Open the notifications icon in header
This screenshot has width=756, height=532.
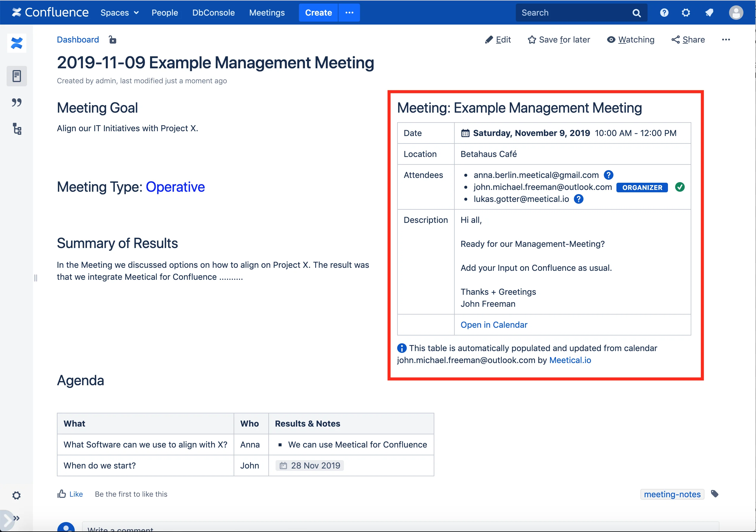[x=709, y=13]
